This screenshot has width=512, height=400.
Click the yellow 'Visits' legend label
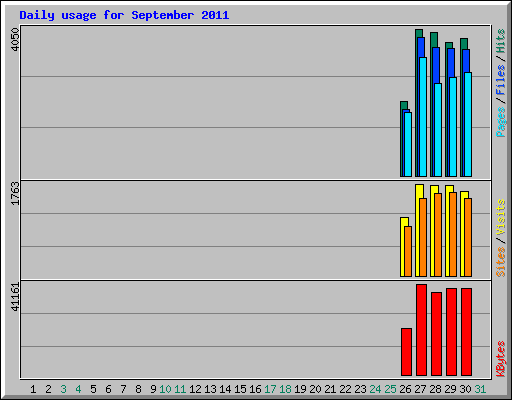point(500,217)
